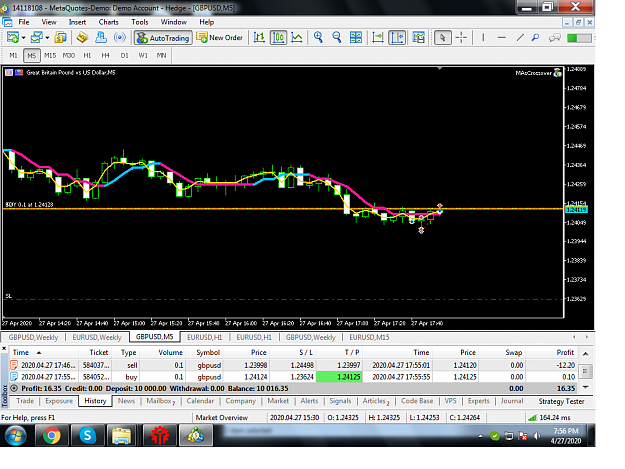Switch chart to candlesticks icon
Viewport: 625px width, 469px height.
point(278,38)
